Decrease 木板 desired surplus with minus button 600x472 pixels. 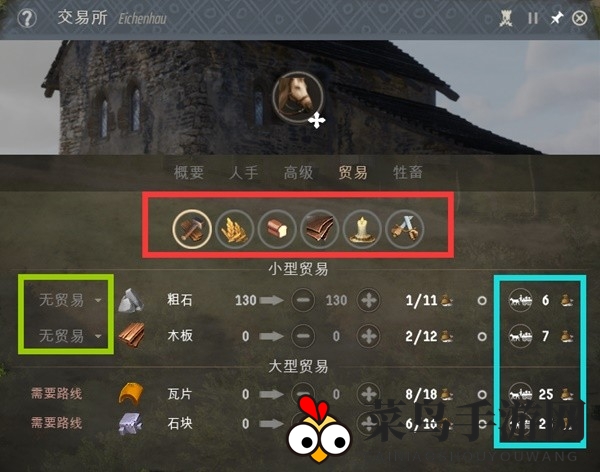[303, 336]
